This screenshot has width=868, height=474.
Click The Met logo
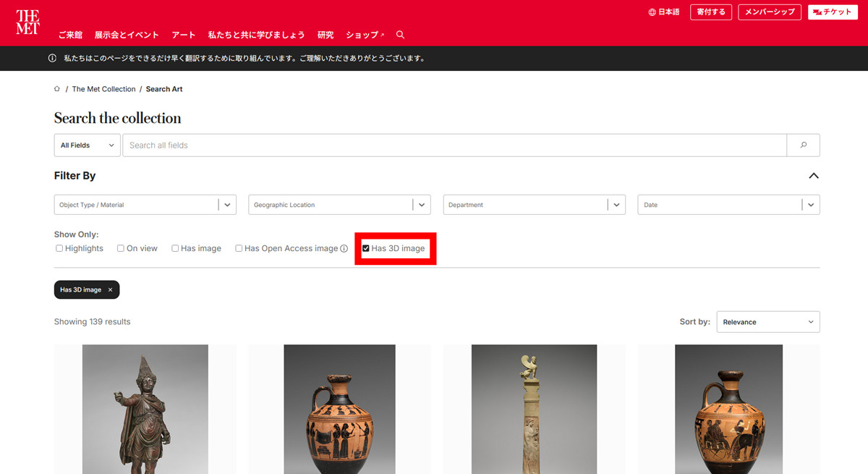28,22
